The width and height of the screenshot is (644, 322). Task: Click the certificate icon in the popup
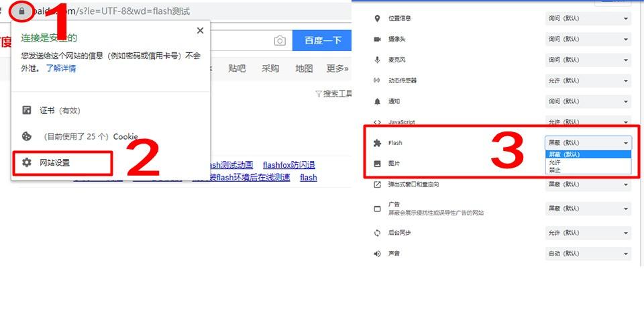tap(27, 111)
